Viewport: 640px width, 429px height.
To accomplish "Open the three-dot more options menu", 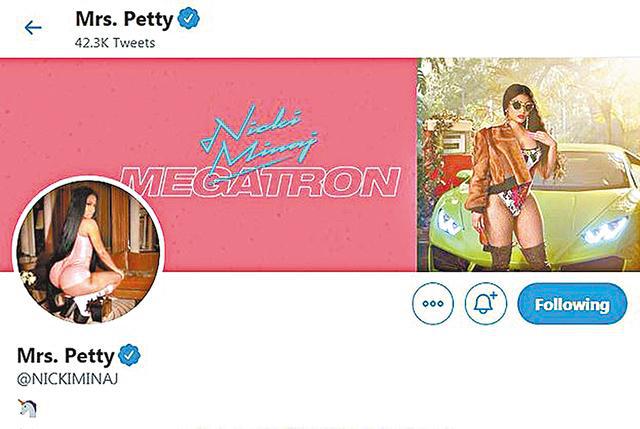I will coord(433,304).
